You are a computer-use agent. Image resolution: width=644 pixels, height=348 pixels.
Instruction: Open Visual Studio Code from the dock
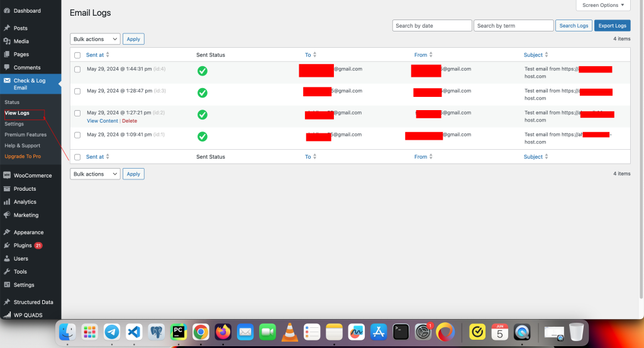pyautogui.click(x=134, y=332)
